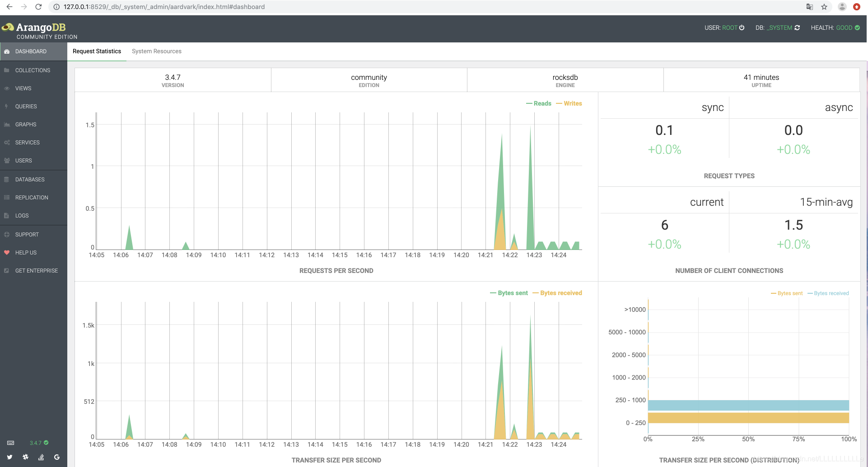
Task: Open the Queries editor from sidebar
Action: click(x=33, y=106)
